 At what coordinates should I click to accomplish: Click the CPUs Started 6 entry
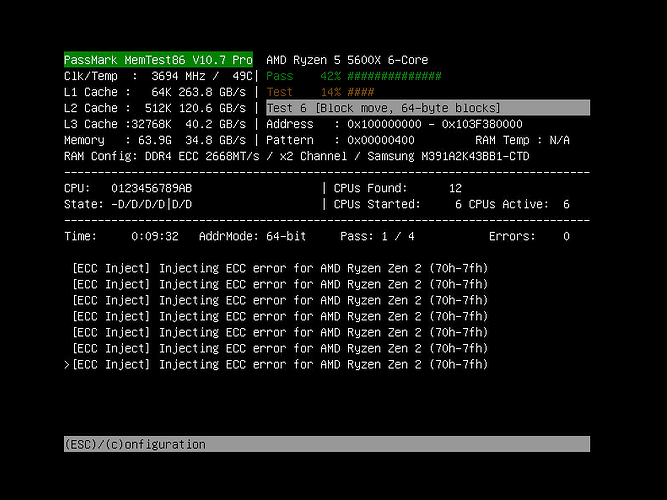[x=398, y=204]
